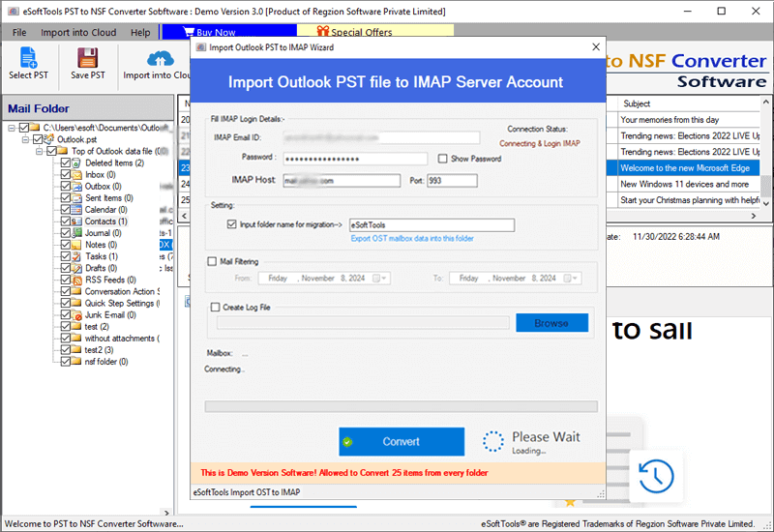Click the Outbox folder icon
774x532 pixels.
tap(76, 187)
